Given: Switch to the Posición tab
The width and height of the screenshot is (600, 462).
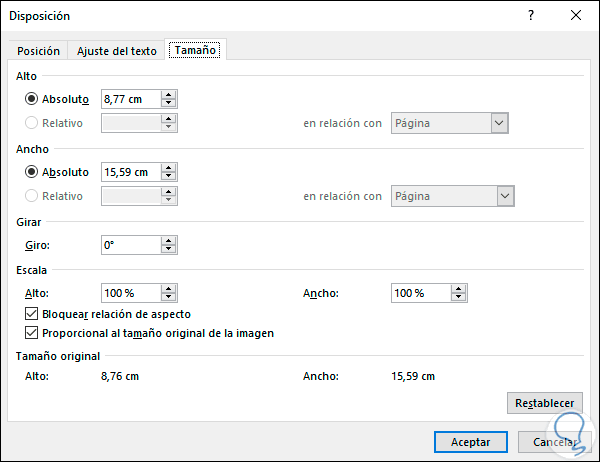Looking at the screenshot, I should pyautogui.click(x=39, y=51).
